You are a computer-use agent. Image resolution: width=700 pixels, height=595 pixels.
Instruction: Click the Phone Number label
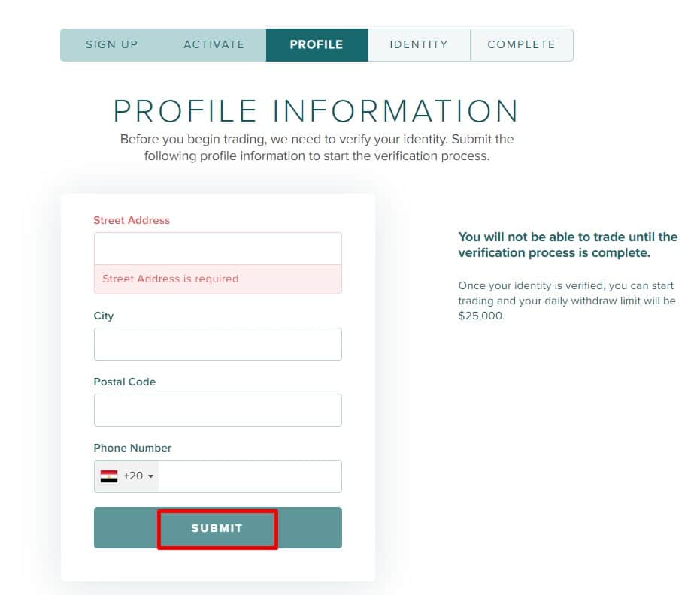[132, 448]
